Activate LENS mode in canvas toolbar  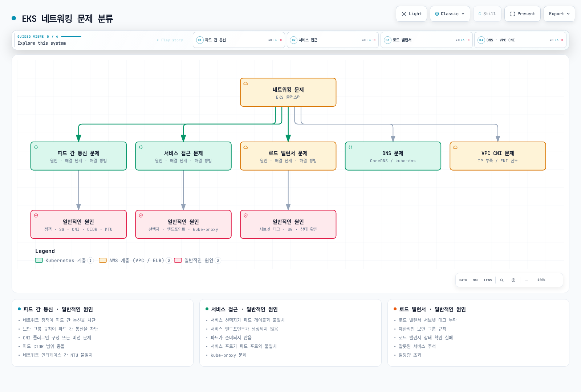pos(488,280)
